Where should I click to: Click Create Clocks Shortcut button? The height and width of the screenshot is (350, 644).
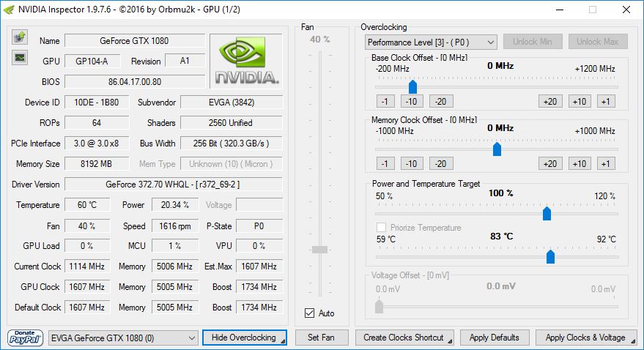pos(404,338)
